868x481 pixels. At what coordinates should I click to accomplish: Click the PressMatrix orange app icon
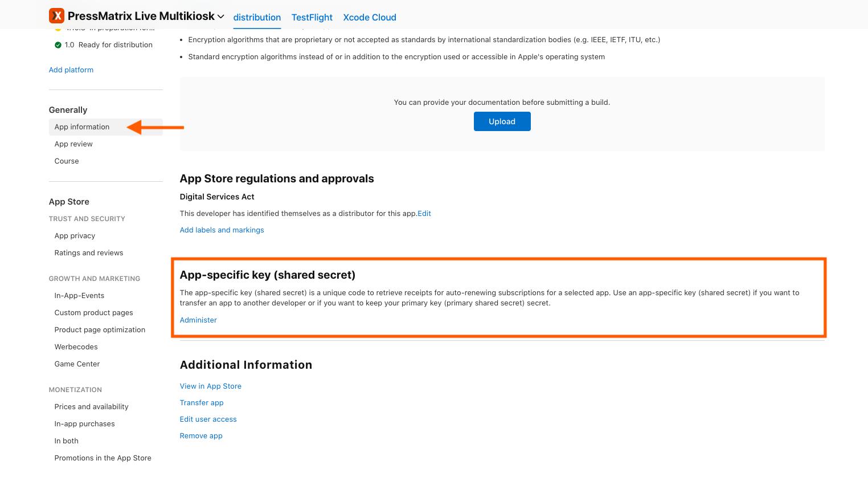point(56,16)
